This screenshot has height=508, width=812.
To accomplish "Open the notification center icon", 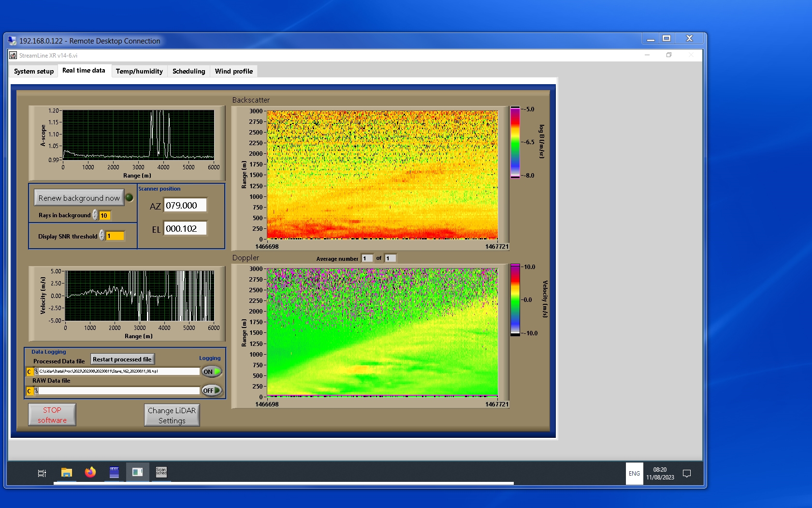I will 686,474.
